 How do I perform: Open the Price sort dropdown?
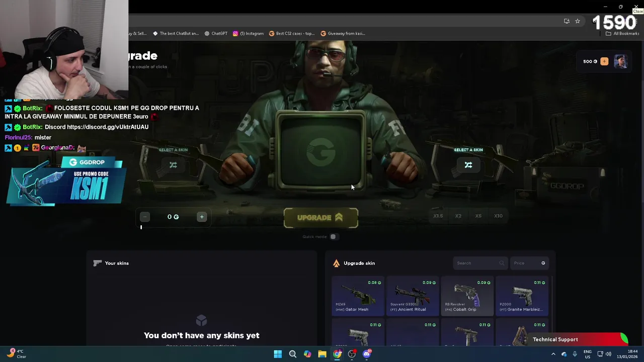point(529,263)
